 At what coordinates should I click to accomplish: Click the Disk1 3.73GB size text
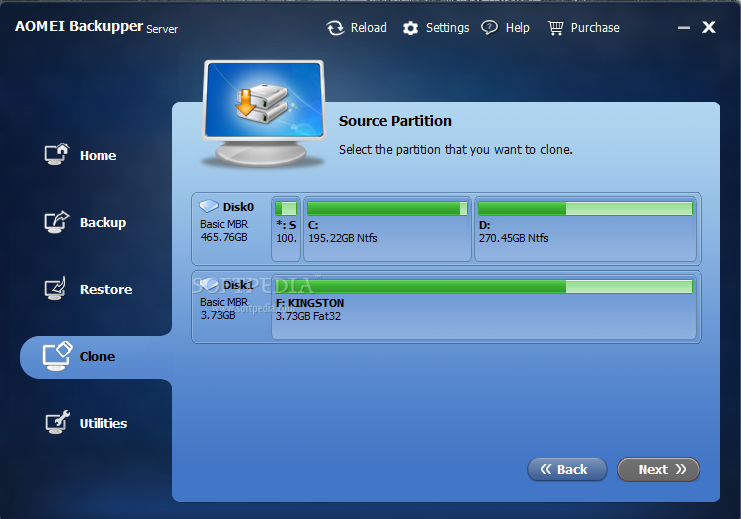coord(218,315)
